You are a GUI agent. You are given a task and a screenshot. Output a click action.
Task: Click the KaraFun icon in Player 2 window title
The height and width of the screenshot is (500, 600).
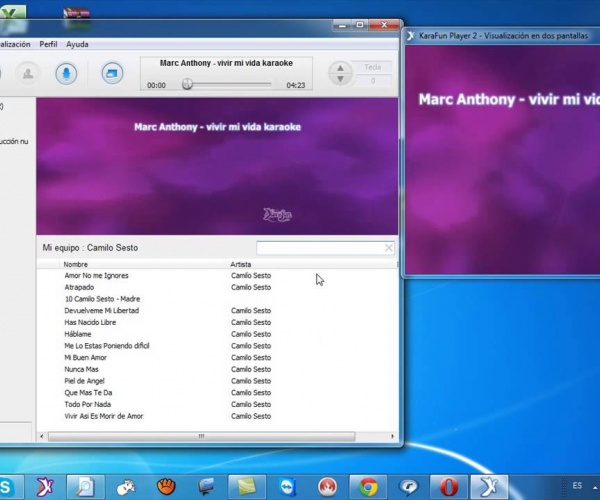point(410,36)
